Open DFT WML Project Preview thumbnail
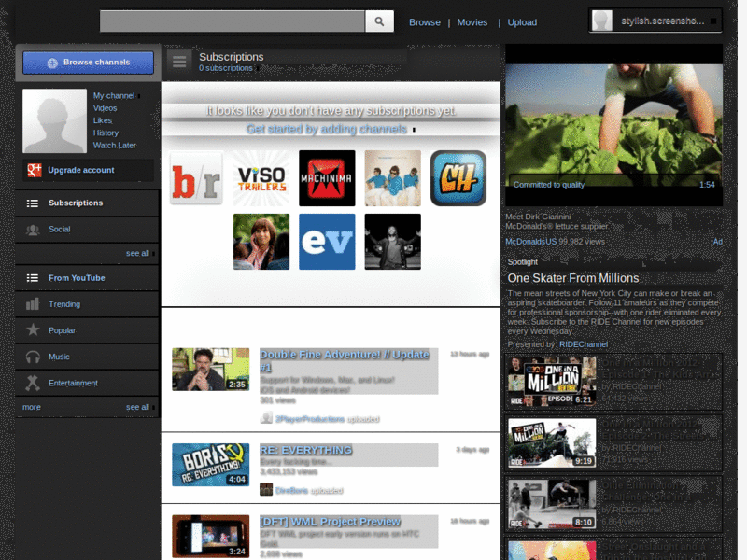The height and width of the screenshot is (560, 747). tap(211, 536)
